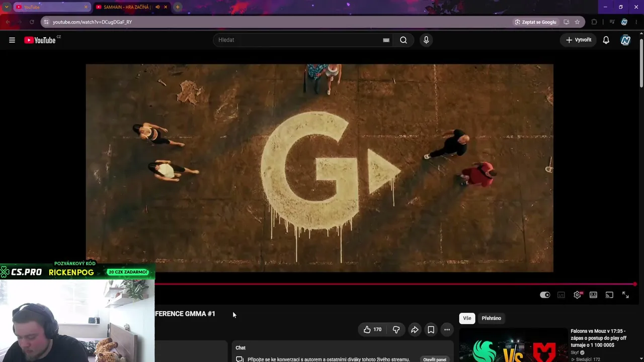Like the video with 170 likes
Screen dimensions: 644x362
372,330
